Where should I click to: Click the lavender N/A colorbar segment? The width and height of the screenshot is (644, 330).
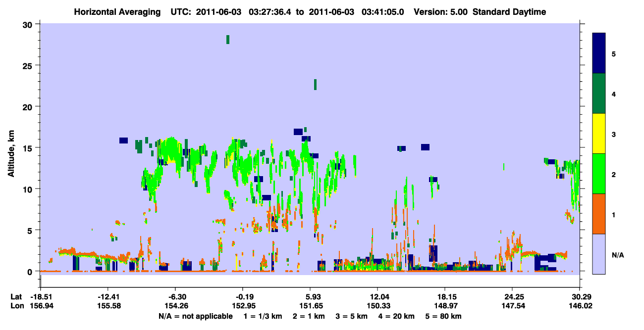(599, 254)
